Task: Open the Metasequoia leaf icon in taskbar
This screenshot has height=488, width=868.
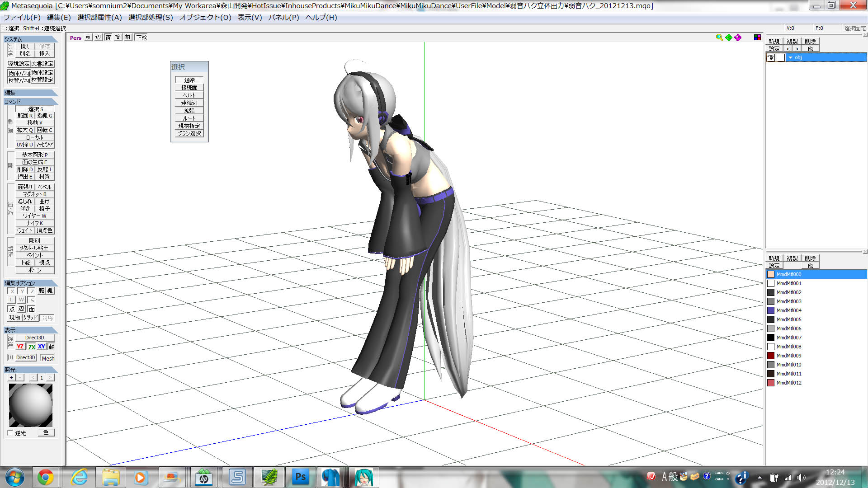Action: pyautogui.click(x=269, y=477)
